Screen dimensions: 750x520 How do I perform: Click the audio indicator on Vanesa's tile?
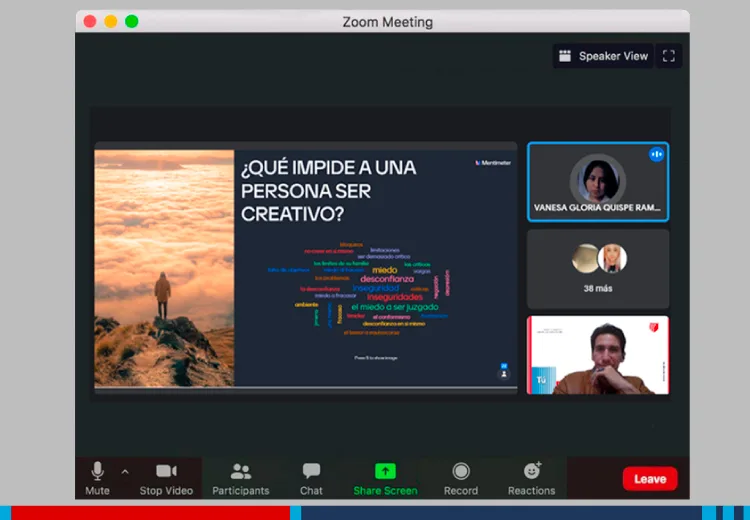coord(656,155)
